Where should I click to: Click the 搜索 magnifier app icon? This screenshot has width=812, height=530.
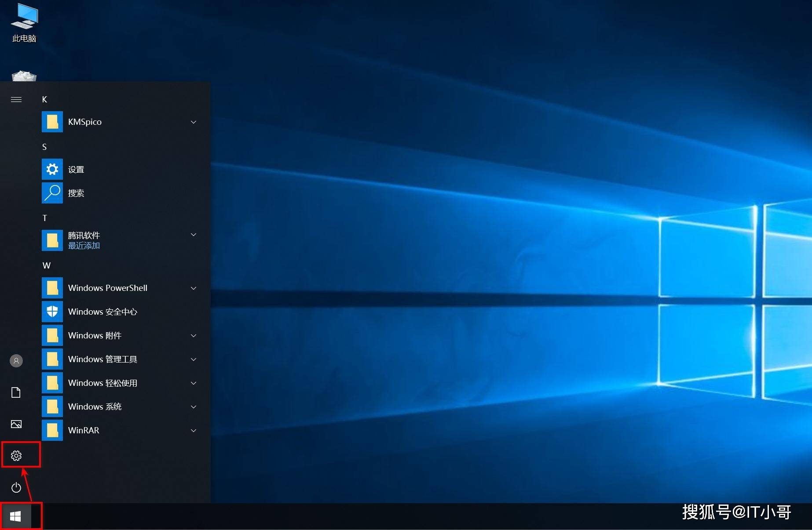(52, 193)
